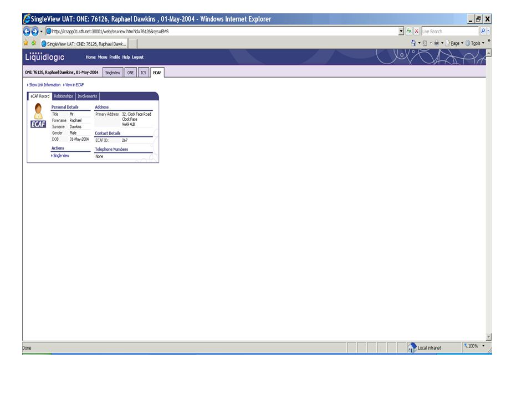532x399 pixels.
Task: Click the zoom level 100% button
Action: click(x=470, y=346)
